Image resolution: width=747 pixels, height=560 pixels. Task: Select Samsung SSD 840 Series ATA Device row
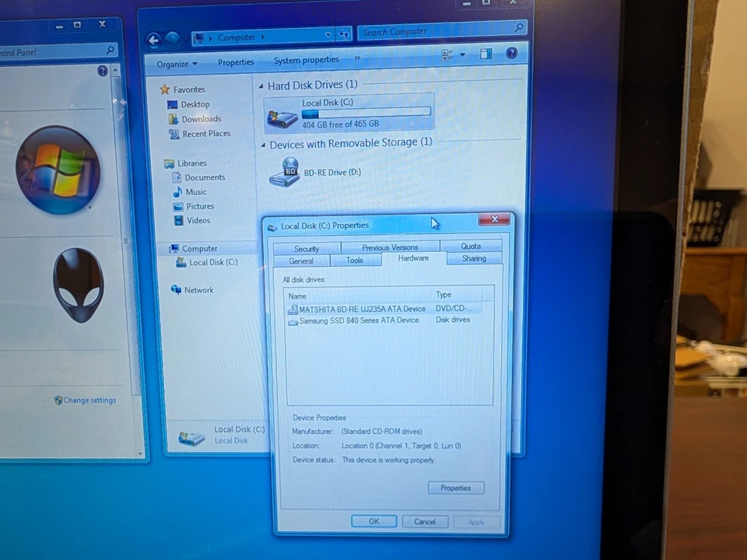click(x=384, y=320)
